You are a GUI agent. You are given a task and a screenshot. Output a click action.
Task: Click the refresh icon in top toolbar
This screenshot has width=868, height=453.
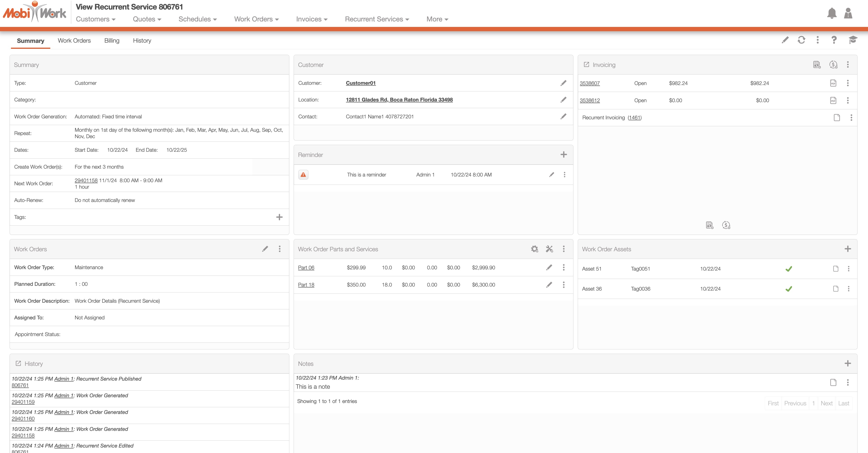[x=801, y=40]
